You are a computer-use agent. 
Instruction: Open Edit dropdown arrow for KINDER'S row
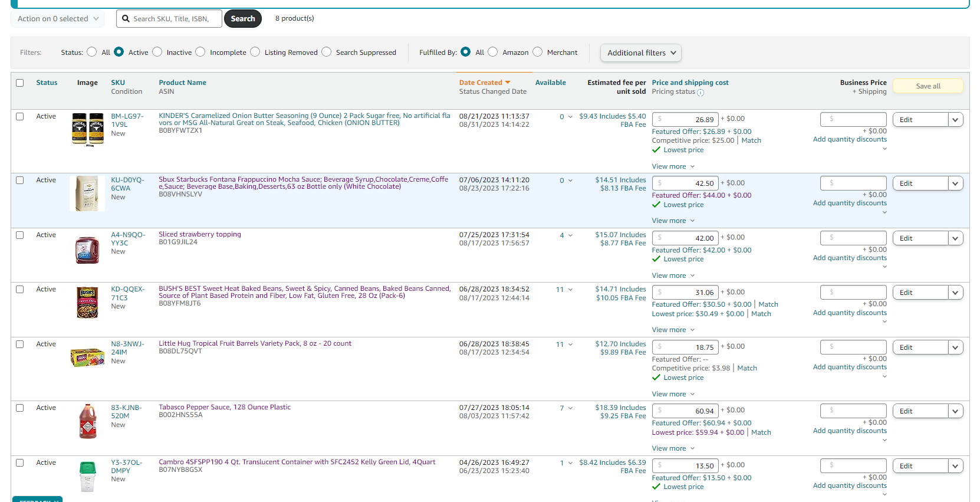(x=956, y=120)
